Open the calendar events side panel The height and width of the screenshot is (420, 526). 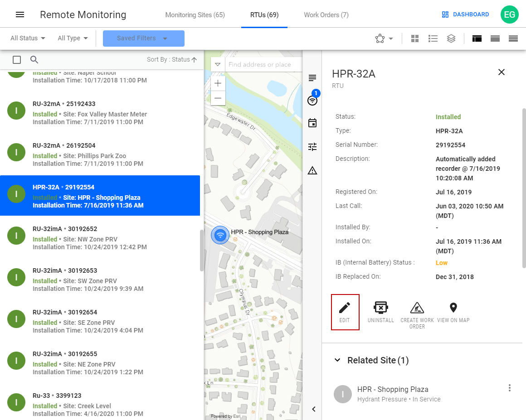[312, 123]
